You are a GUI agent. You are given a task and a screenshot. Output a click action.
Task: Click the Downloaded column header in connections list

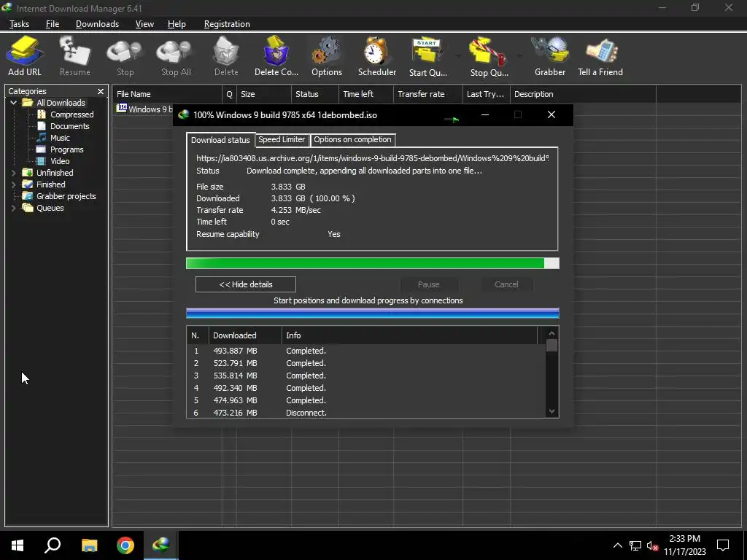click(x=245, y=335)
